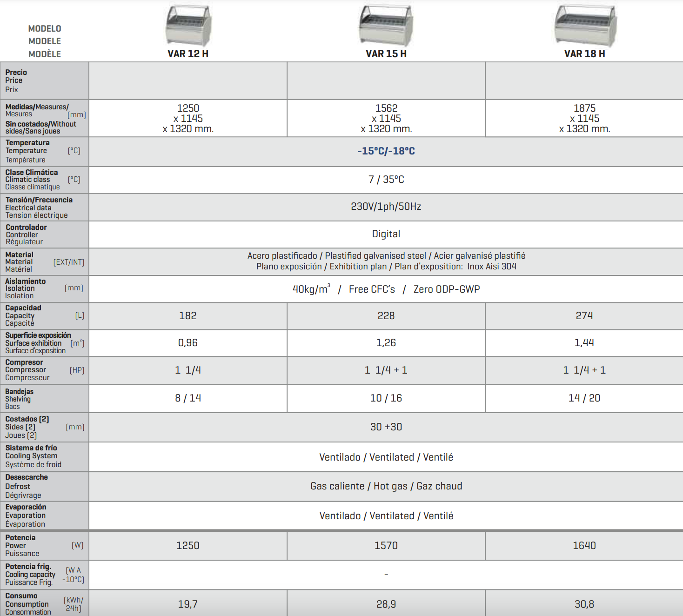This screenshot has height=616, width=683.
Task: Click the -15°C/-18°C temperature value
Action: point(386,151)
